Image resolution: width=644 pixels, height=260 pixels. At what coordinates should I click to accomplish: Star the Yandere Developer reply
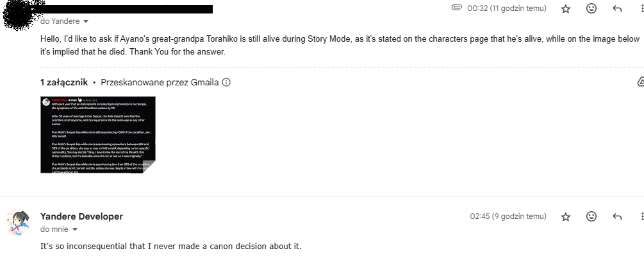click(566, 217)
